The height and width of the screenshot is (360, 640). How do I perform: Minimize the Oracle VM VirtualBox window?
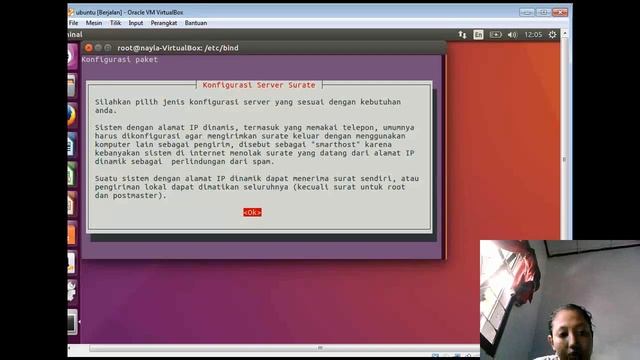527,12
